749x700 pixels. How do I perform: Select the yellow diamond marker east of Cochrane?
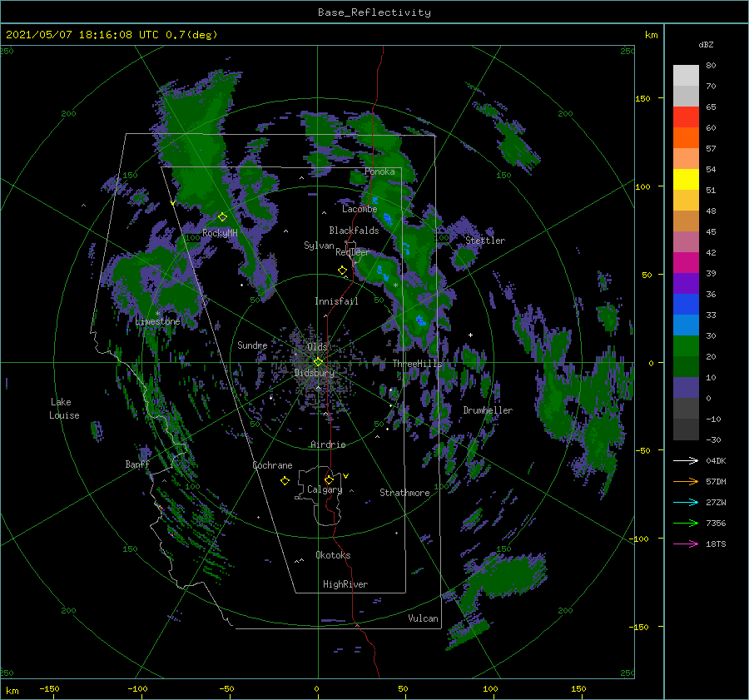tap(285, 481)
